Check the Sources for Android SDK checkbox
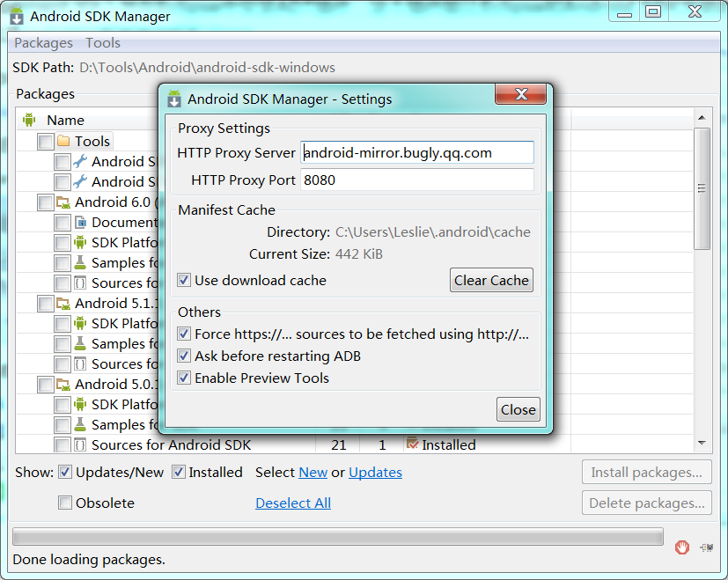728x580 pixels. 63,444
